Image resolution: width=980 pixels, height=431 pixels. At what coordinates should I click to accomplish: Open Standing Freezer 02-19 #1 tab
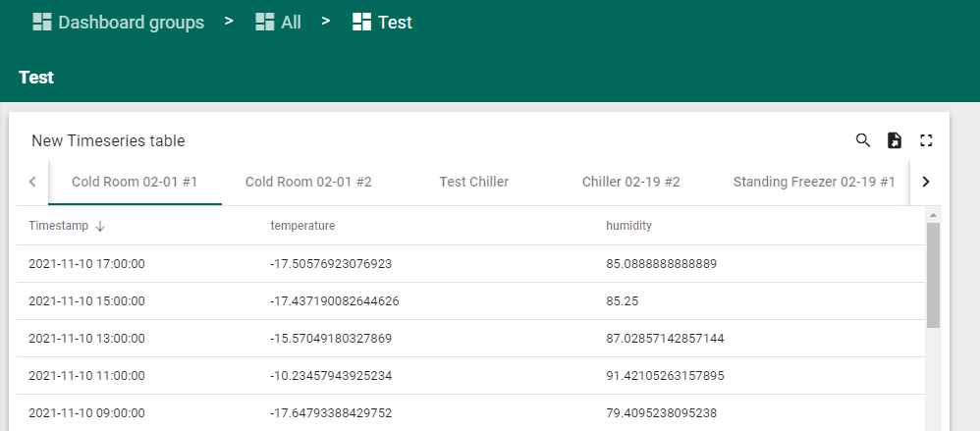pyautogui.click(x=814, y=182)
